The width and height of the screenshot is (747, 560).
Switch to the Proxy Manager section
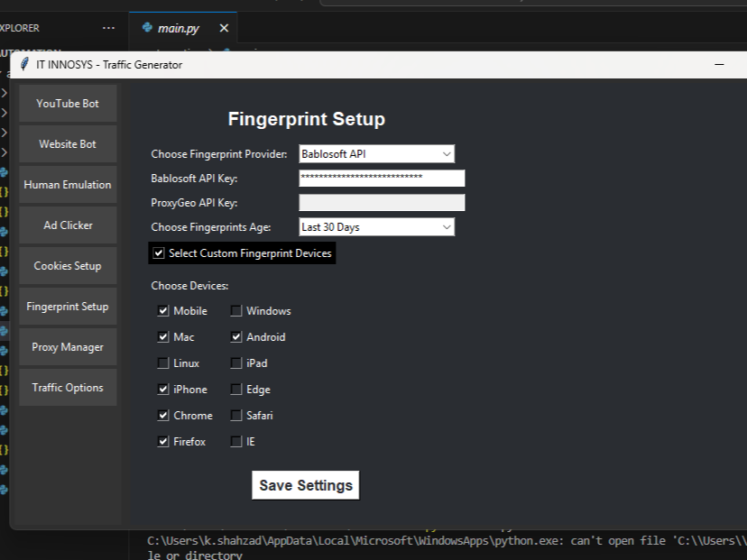pyautogui.click(x=68, y=347)
